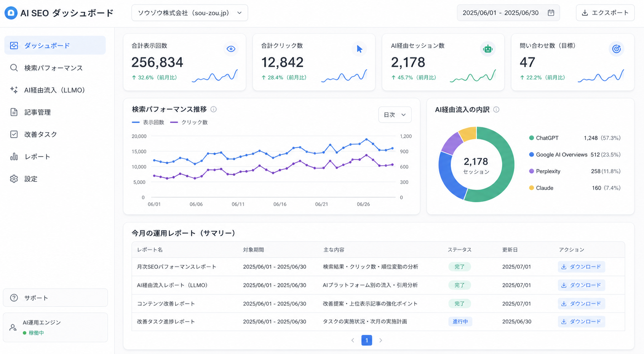
Task: Click the 更新日 column header
Action: (510, 250)
